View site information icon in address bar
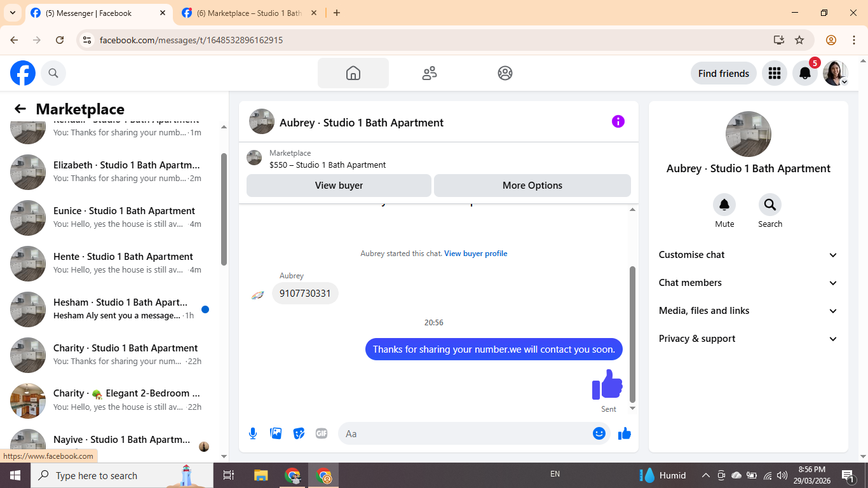Viewport: 868px width, 488px height. coord(88,40)
